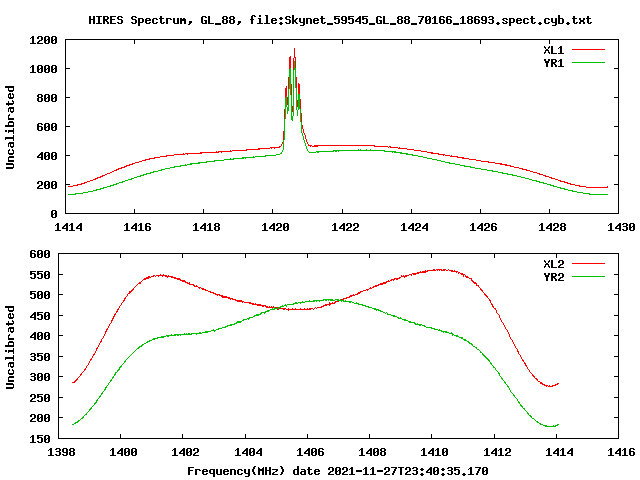Click the 1412 x-axis tick label
The image size is (640, 480).
point(497,452)
